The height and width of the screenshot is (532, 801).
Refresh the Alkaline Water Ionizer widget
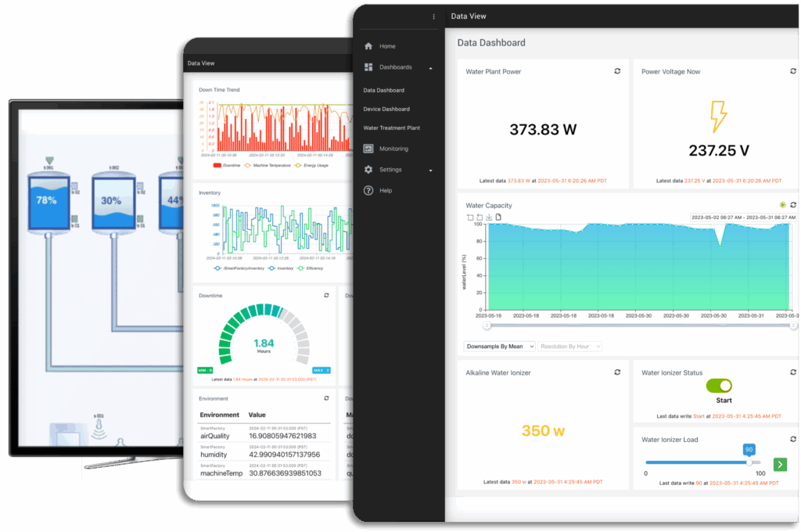pyautogui.click(x=617, y=372)
